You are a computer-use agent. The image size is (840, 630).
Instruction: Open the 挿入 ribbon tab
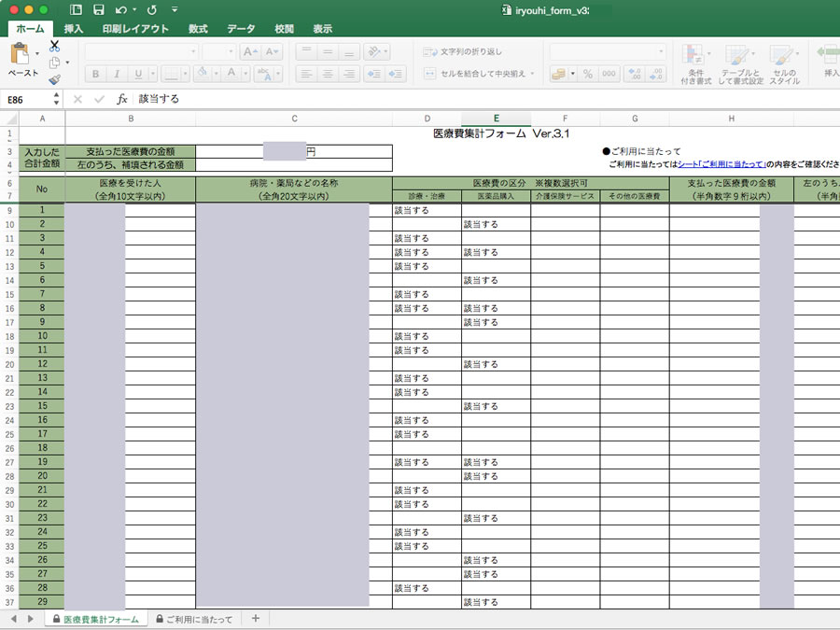pyautogui.click(x=74, y=29)
